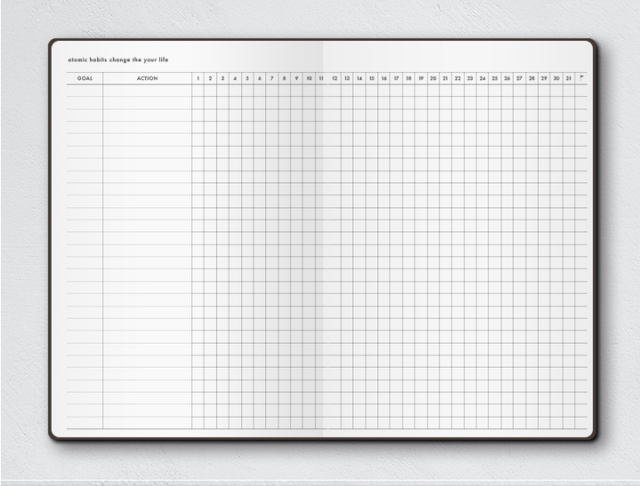The height and width of the screenshot is (486, 640).
Task: Select day 15 column header
Action: tap(371, 78)
